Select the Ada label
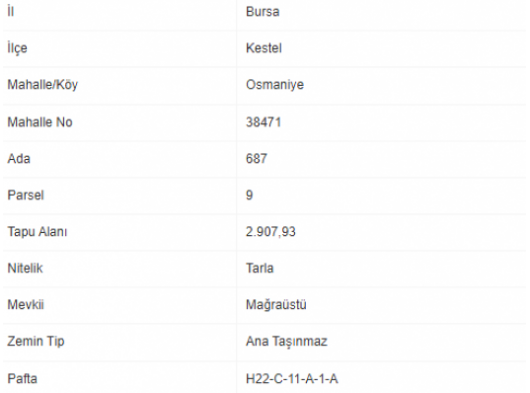Viewport: 530px width, 393px height. [19, 158]
